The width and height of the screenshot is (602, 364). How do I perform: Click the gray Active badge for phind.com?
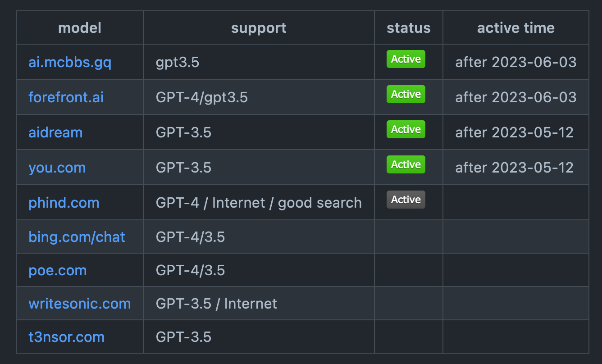pos(406,200)
